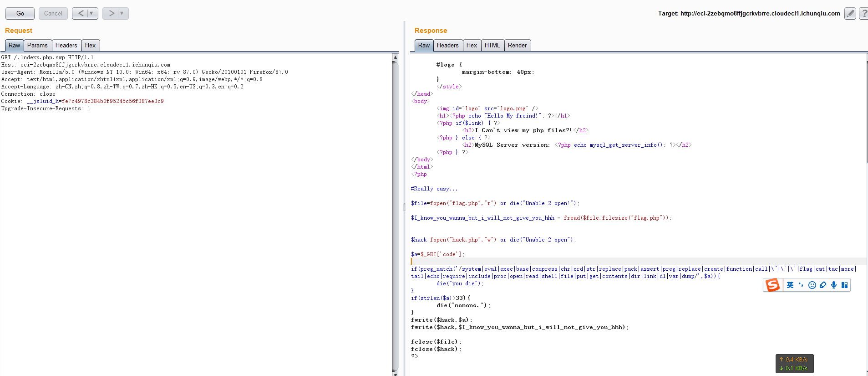Click the User-Agent header line
The width and height of the screenshot is (868, 376).
click(144, 72)
